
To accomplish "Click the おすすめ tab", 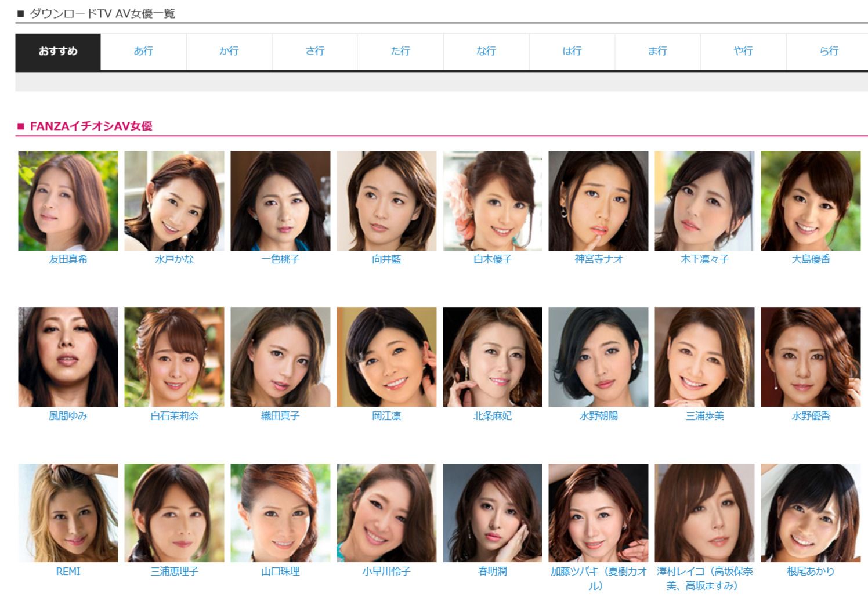I will (x=58, y=51).
